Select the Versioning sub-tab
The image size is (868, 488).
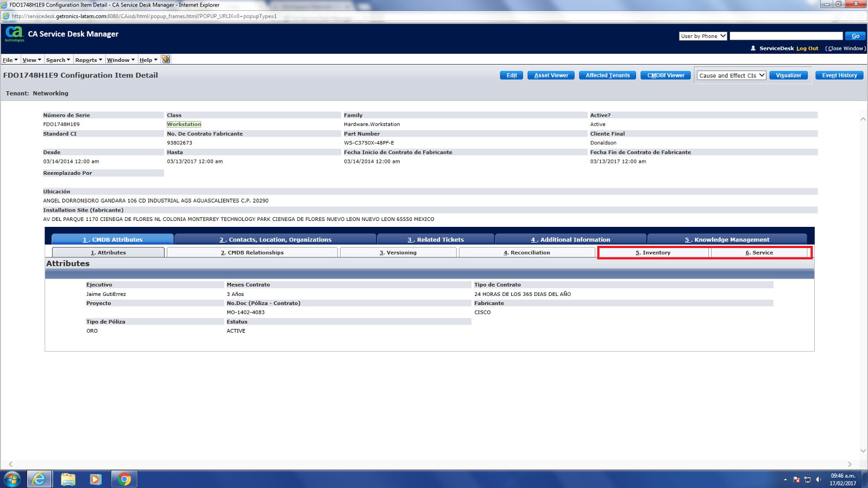tap(398, 252)
